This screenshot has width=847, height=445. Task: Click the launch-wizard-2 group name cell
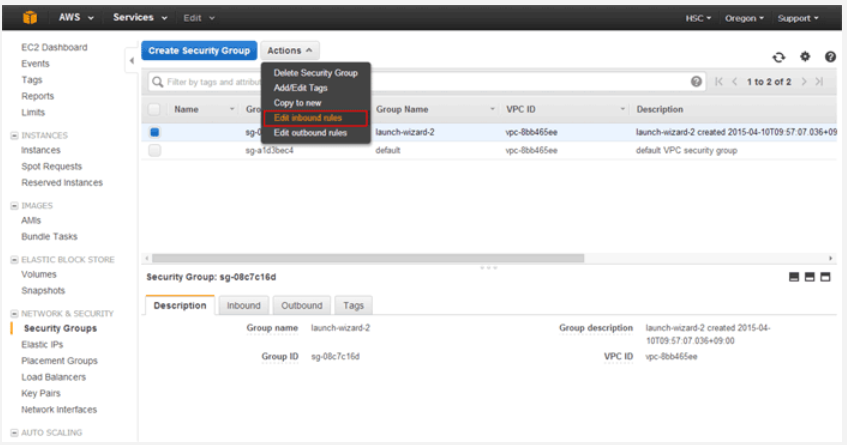click(x=405, y=132)
